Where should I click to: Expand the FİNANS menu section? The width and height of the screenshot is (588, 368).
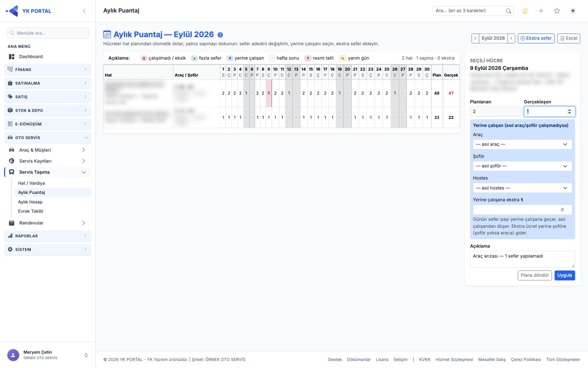[48, 70]
